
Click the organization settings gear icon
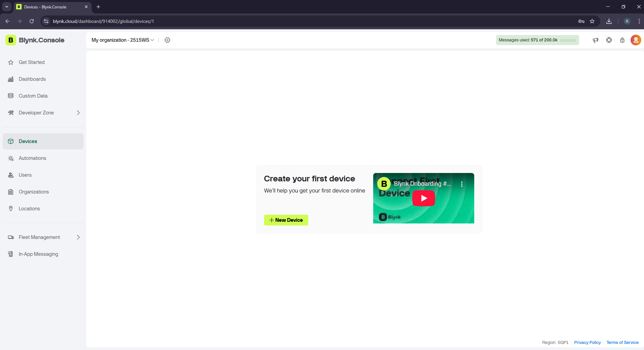(x=167, y=40)
